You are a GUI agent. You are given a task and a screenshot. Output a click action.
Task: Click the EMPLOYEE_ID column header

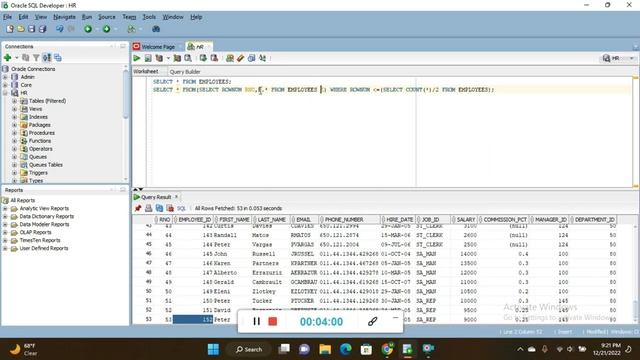click(194, 220)
